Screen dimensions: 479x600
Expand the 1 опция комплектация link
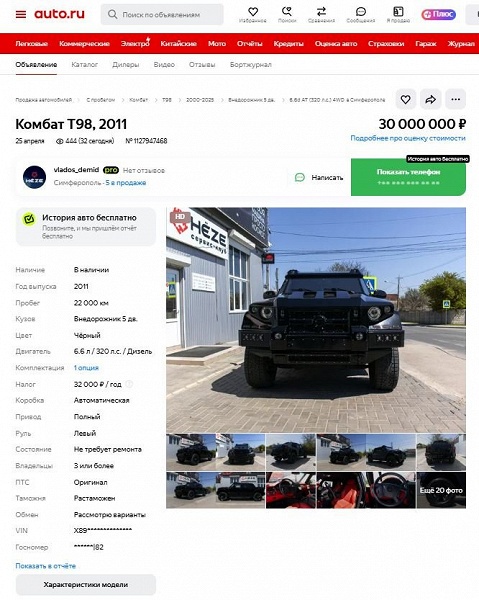point(86,368)
